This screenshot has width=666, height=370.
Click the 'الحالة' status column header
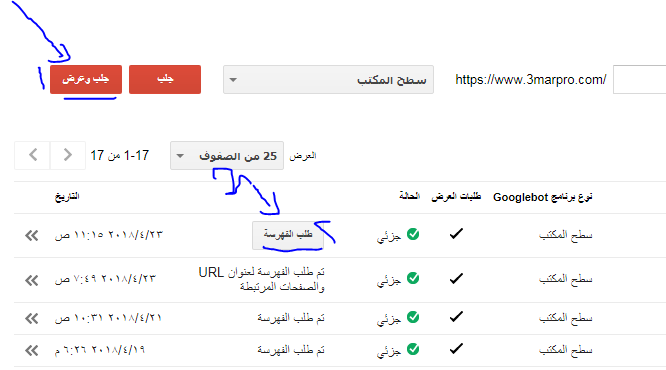click(x=409, y=196)
